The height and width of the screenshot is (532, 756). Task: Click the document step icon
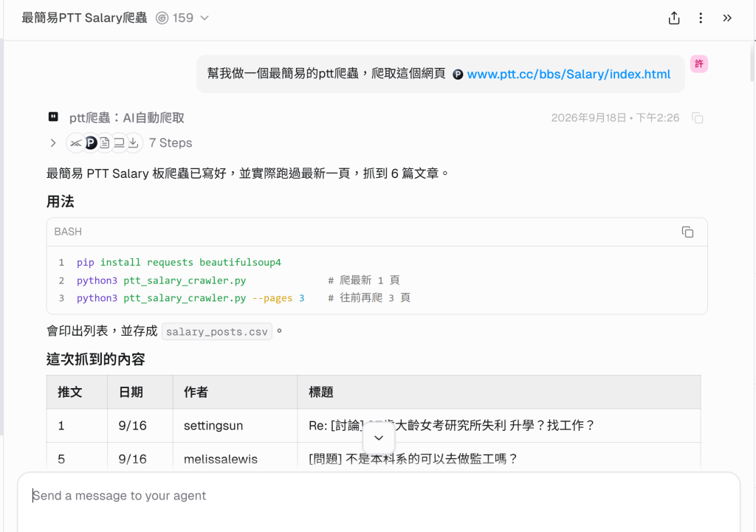[x=105, y=143]
